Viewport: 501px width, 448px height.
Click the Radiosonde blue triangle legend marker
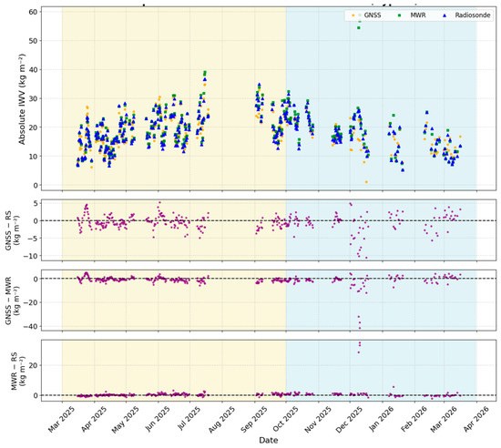(445, 15)
